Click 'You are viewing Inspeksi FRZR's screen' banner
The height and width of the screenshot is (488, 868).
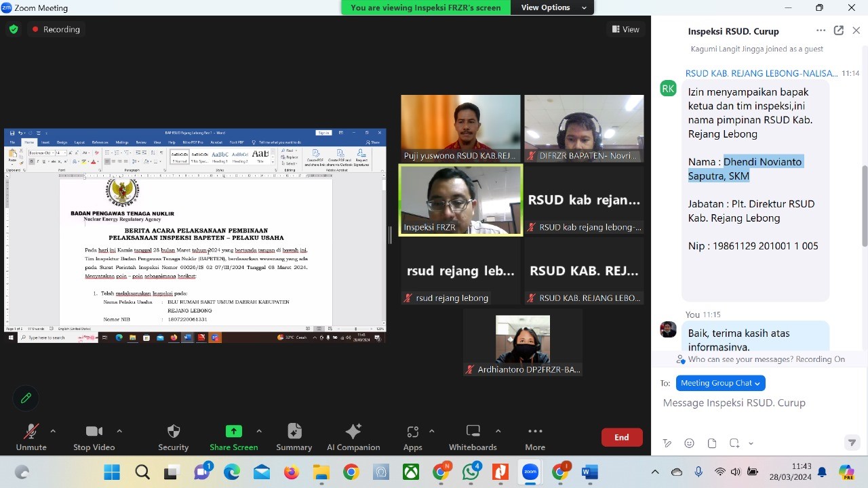426,7
